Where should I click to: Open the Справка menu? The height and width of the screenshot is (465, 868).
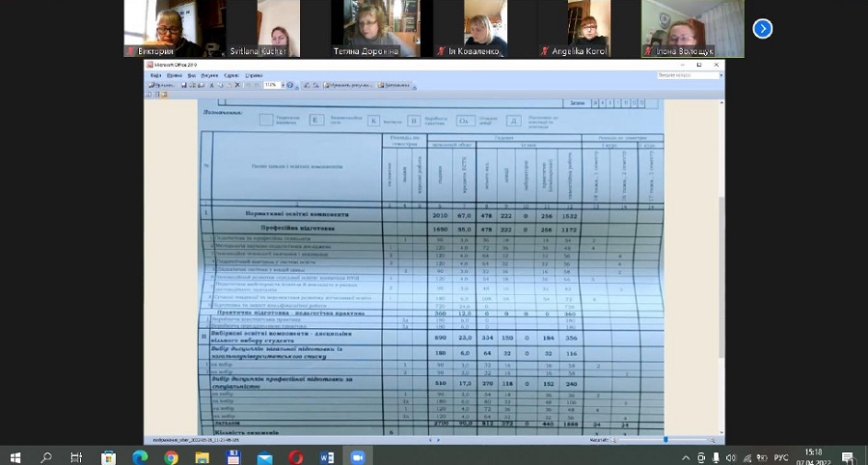click(254, 74)
